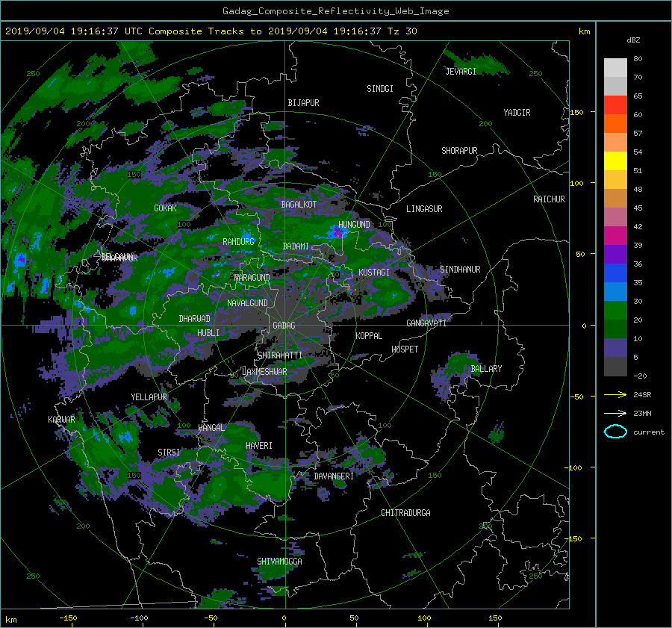This screenshot has height=628, width=672.
Task: Click the JEVARGI city label
Action: pyautogui.click(x=461, y=71)
